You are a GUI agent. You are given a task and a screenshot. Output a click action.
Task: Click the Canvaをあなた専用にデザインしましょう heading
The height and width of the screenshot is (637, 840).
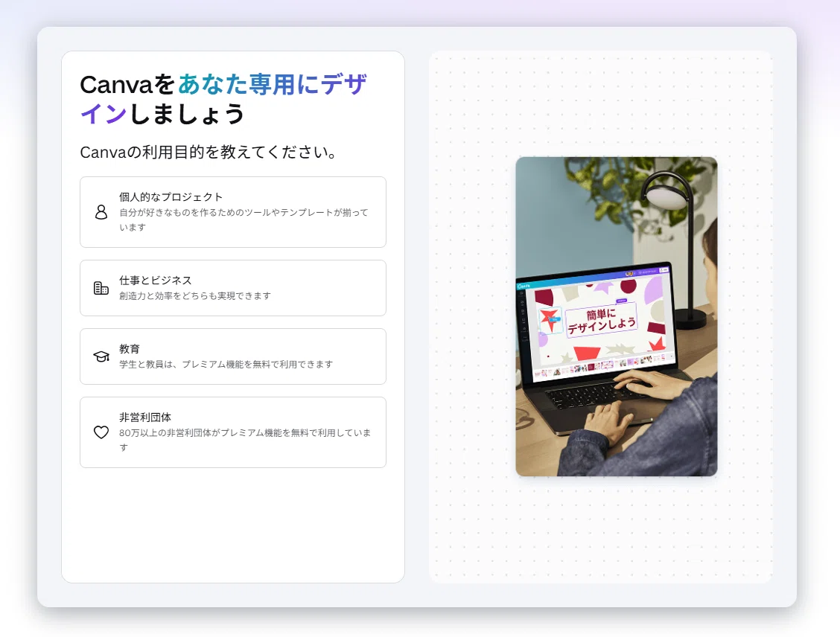coord(223,99)
